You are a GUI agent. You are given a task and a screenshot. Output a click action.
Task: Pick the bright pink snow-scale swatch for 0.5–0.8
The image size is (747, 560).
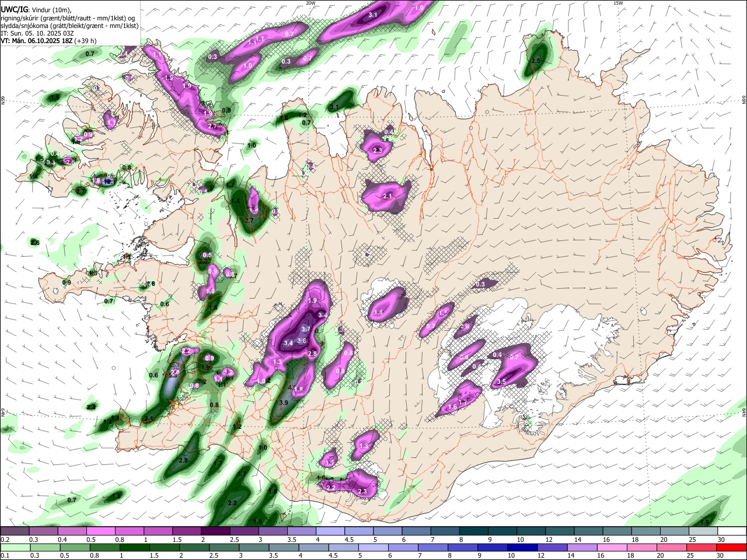(101, 531)
